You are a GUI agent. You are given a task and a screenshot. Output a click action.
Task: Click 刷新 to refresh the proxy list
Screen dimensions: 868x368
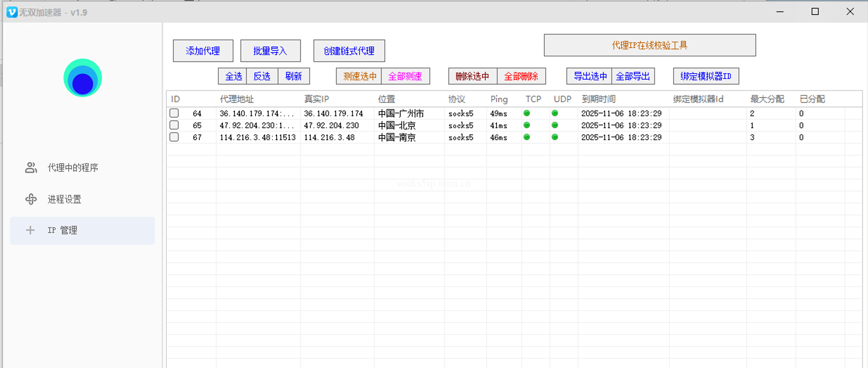(x=294, y=76)
